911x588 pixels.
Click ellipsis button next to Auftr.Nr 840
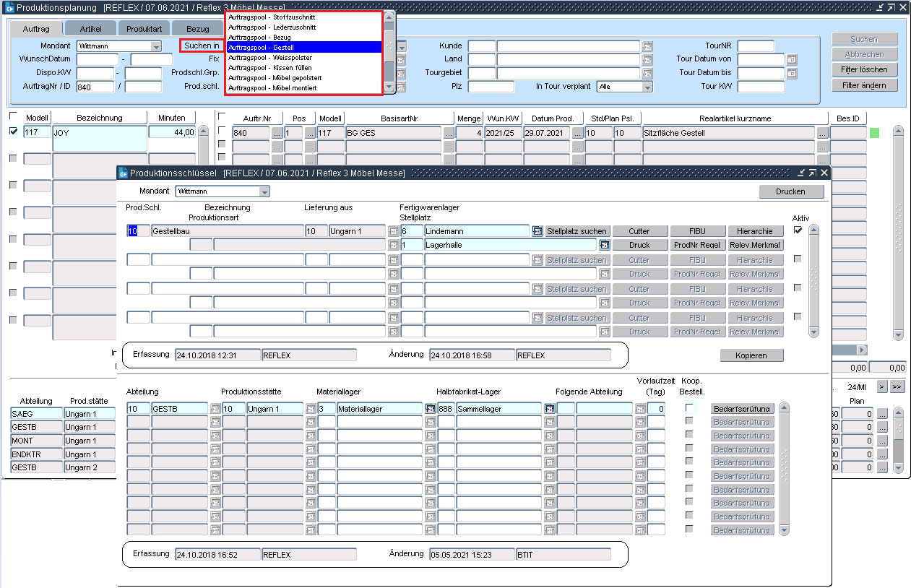point(277,133)
